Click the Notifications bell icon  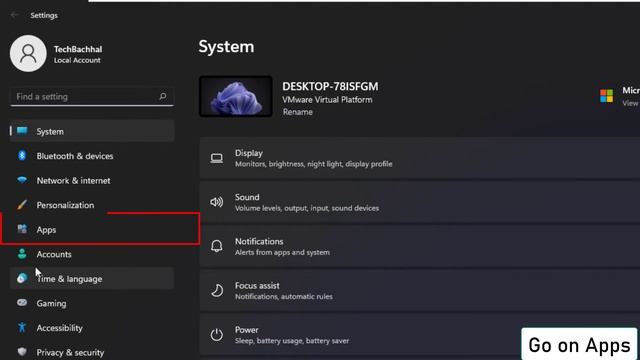coord(217,246)
